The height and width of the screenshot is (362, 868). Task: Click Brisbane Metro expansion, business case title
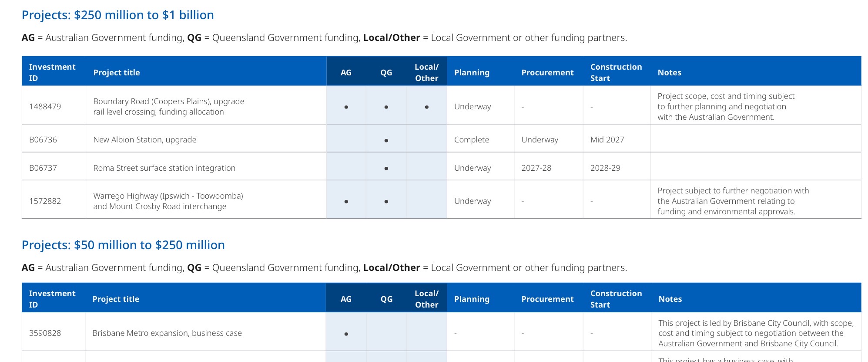[167, 333]
